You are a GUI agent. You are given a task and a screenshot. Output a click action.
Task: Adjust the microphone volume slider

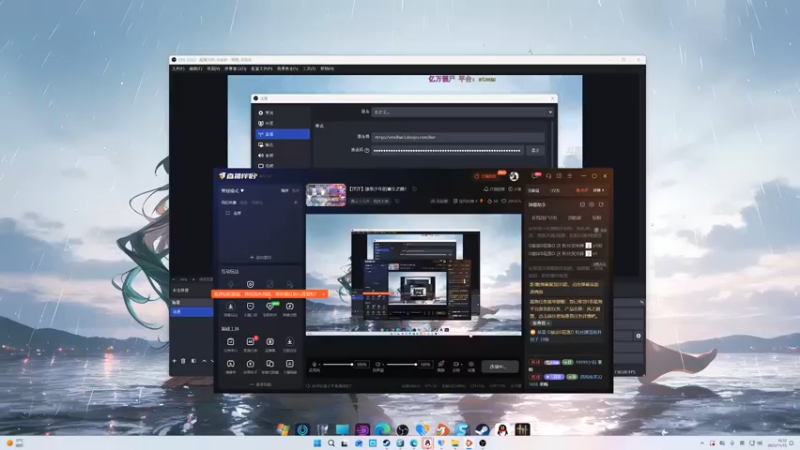[x=338, y=364]
